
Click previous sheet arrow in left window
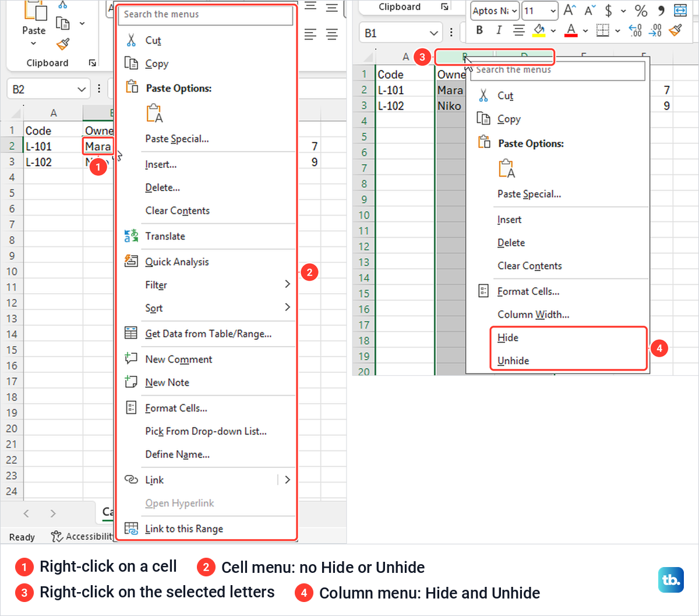26,513
